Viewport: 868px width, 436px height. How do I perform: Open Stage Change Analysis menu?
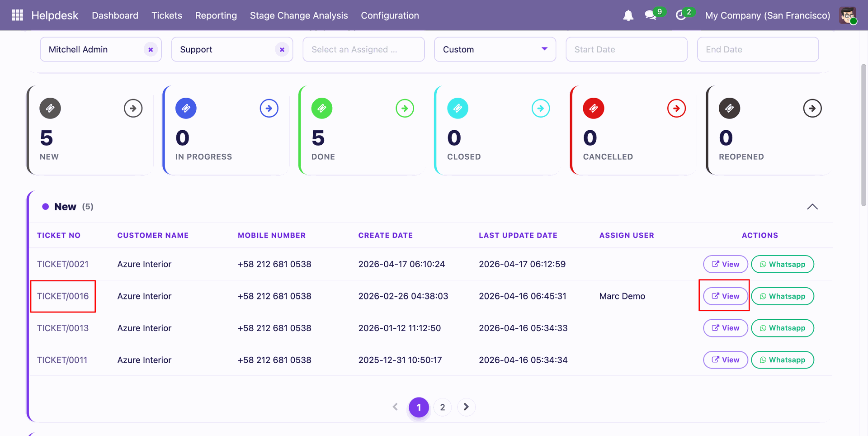[x=299, y=15]
